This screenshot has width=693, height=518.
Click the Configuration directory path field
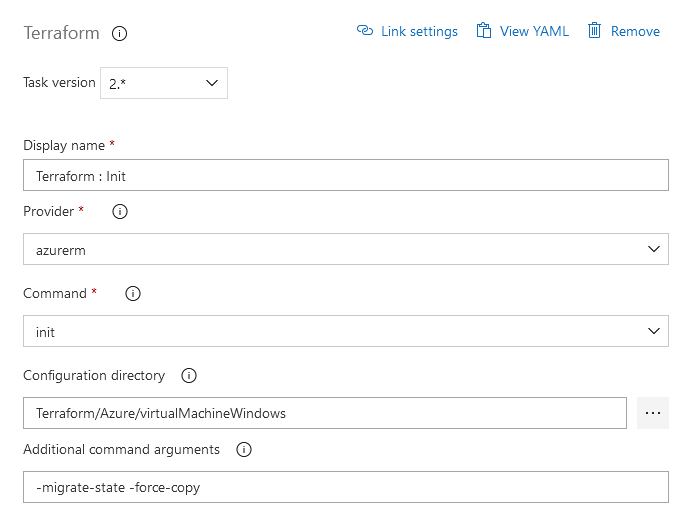[x=325, y=413]
